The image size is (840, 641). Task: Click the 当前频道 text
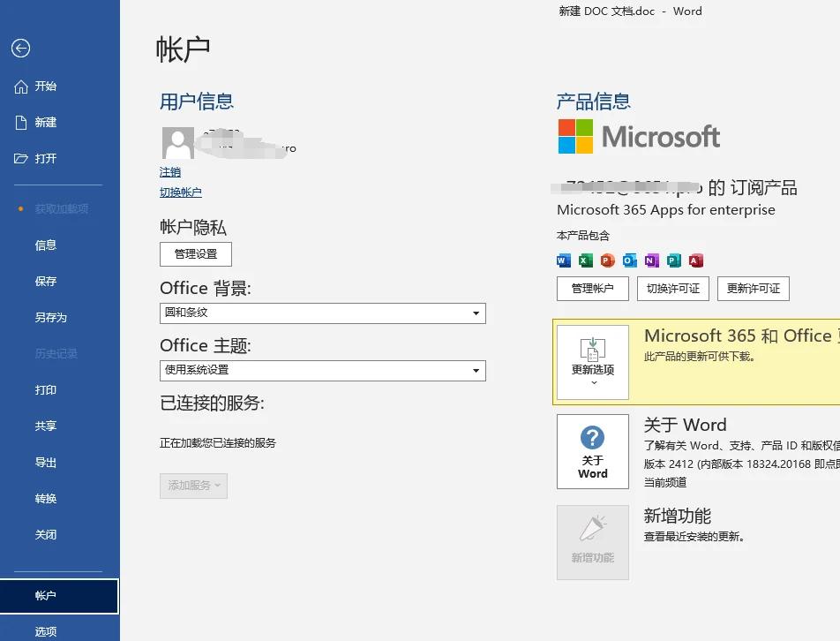664,482
